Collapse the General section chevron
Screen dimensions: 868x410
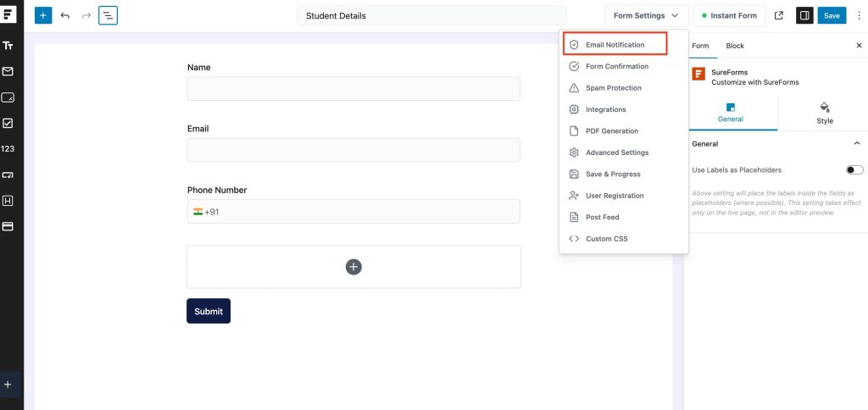tap(857, 144)
